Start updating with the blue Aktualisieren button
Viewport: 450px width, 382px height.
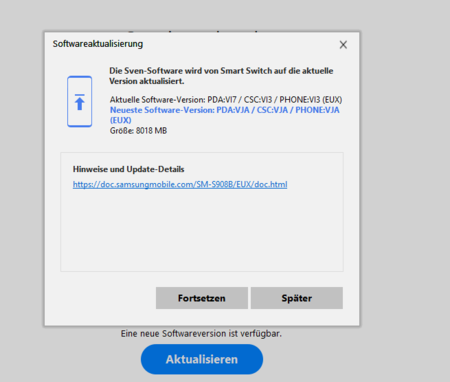coord(202,359)
